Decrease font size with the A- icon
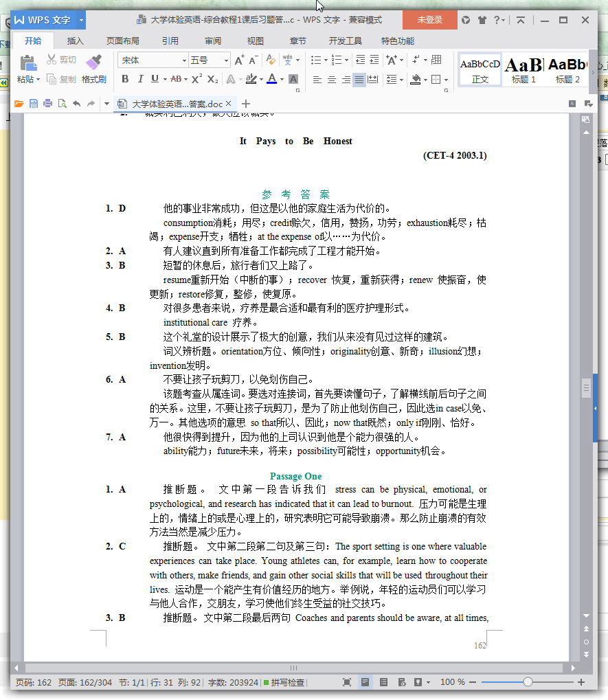 coord(253,60)
